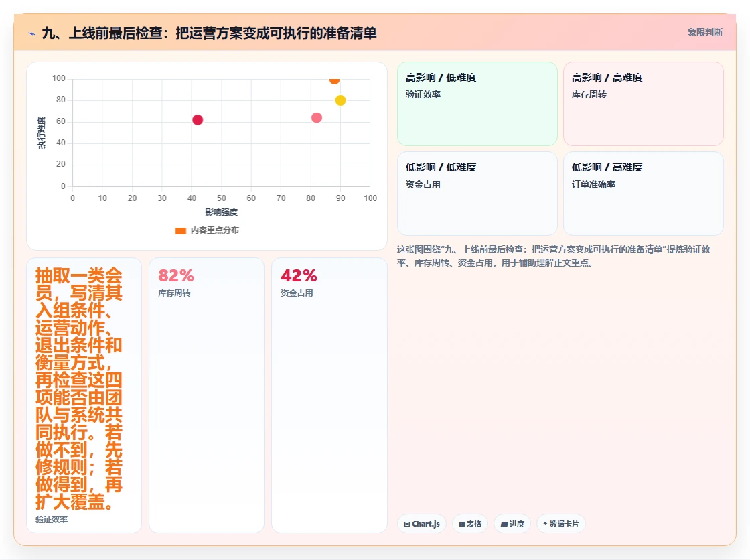This screenshot has width=750, height=560.
Task: Click the lightning icon beside the heading
Action: 32,33
